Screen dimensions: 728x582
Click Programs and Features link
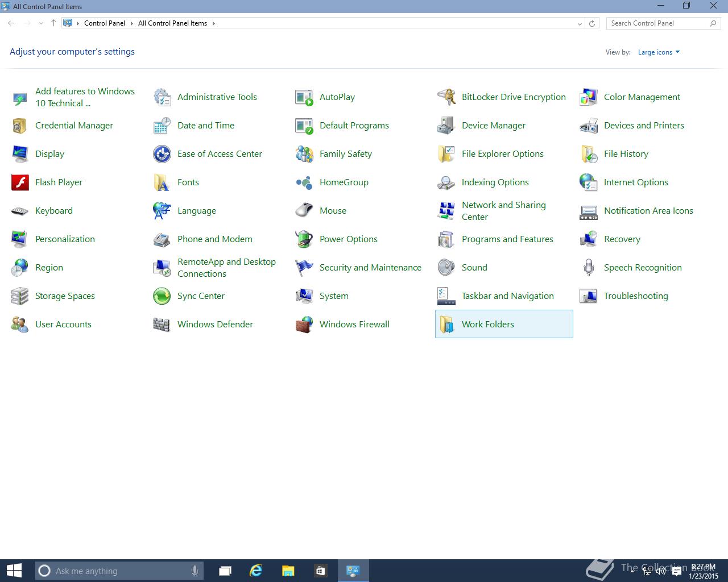click(x=507, y=239)
